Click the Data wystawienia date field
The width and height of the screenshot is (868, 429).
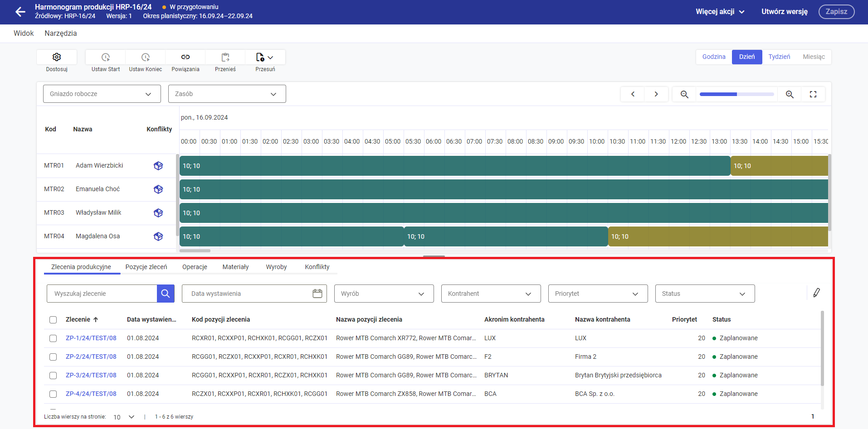click(254, 294)
